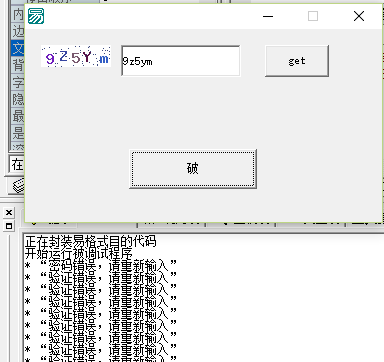The image size is (384, 362).
Task: Click the "破" crack button
Action: pos(193,169)
